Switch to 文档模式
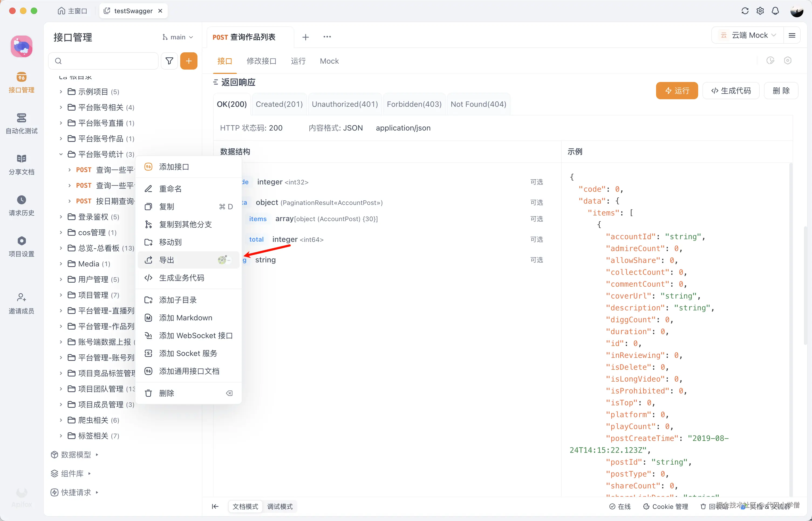The image size is (812, 521). [x=245, y=506]
